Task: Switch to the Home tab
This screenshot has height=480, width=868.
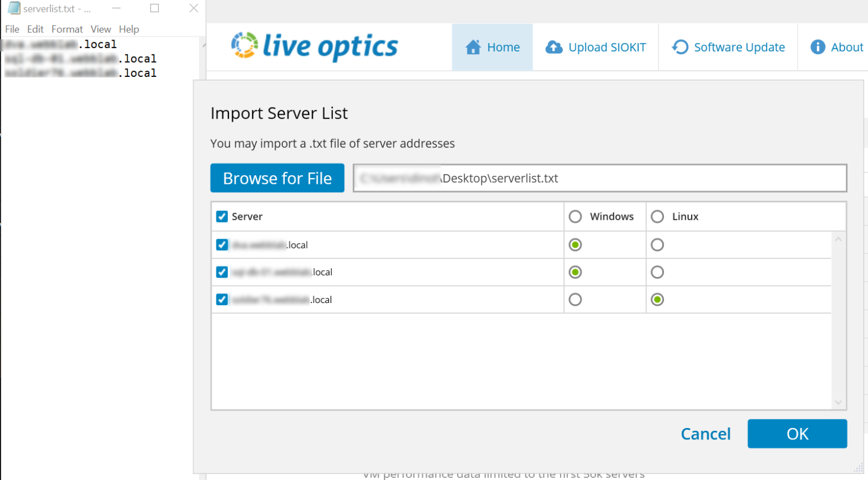Action: pos(492,47)
